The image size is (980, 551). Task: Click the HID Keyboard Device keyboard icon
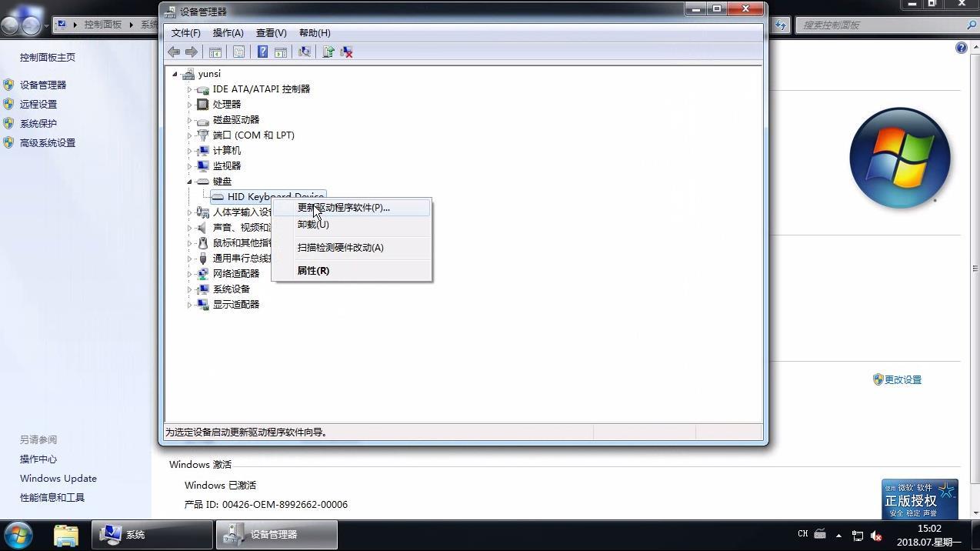(x=218, y=197)
